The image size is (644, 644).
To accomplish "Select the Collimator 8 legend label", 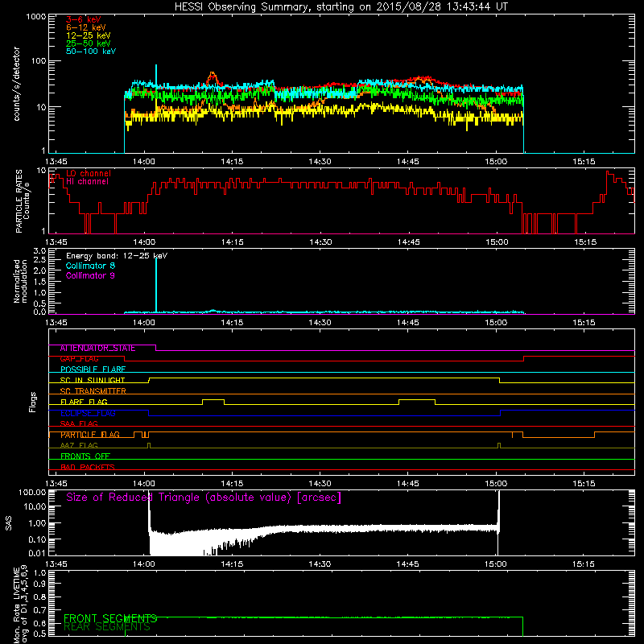I will click(90, 266).
